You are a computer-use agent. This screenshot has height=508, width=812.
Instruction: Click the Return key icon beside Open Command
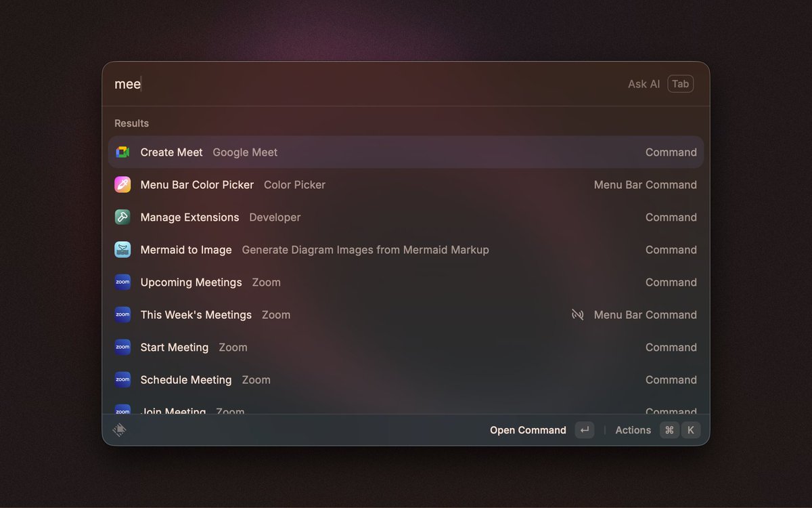[x=585, y=430]
